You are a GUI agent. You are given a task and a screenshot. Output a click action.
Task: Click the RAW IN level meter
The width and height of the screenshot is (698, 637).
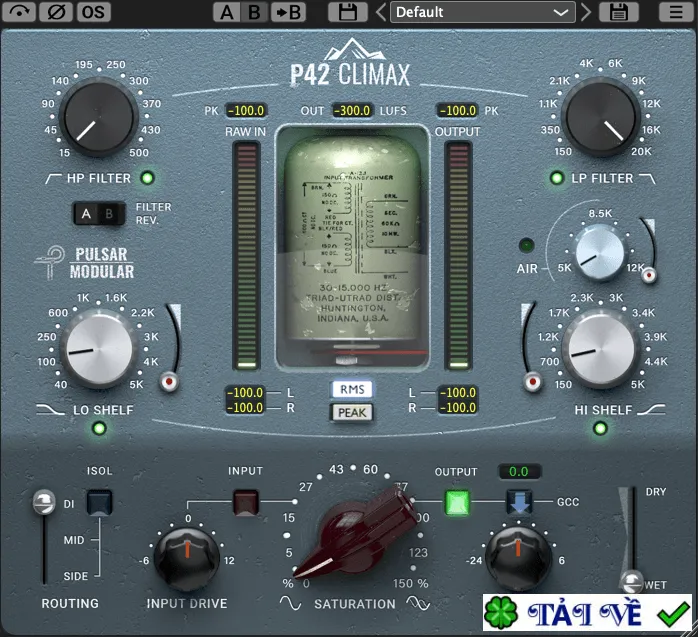tap(246, 256)
